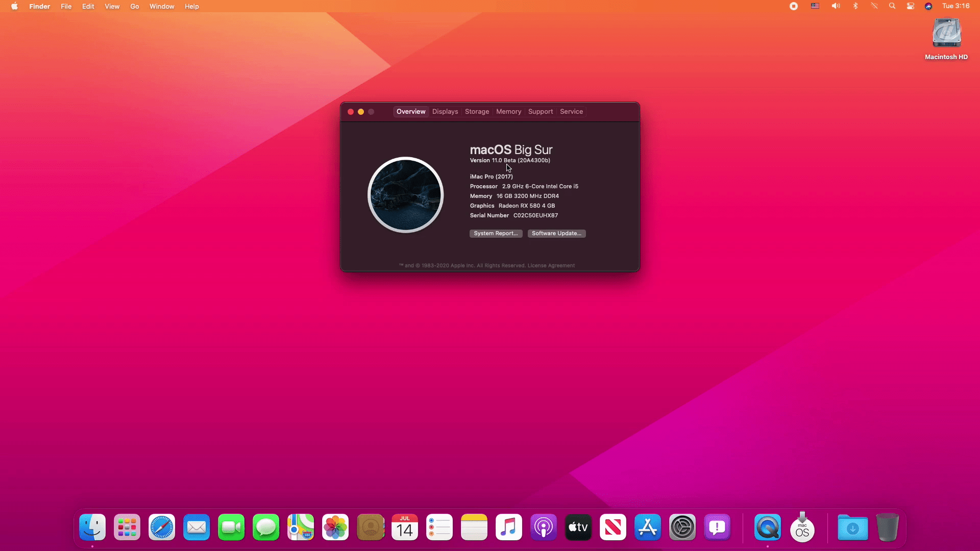Launch the Podcasts app
Screen dimensions: 980x551
[x=543, y=527]
